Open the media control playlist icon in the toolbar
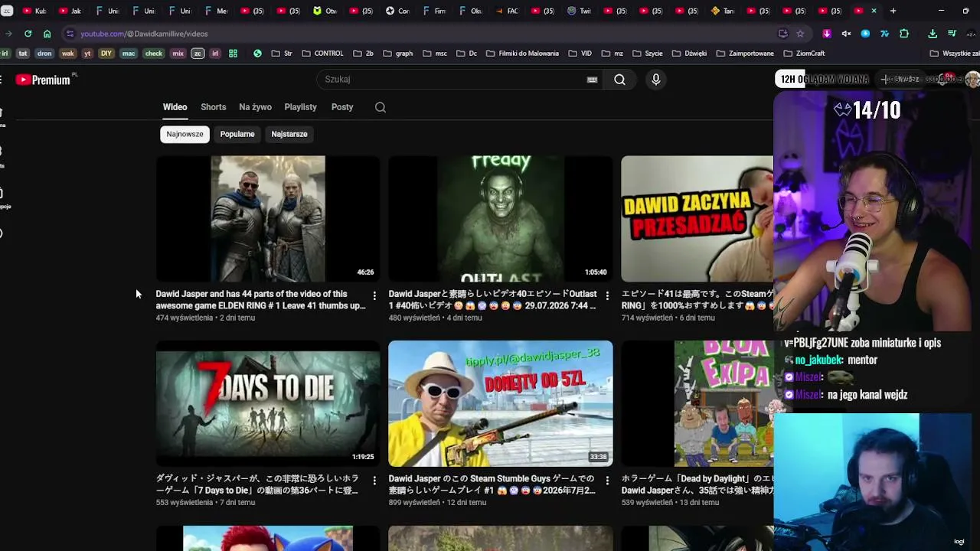Screen dimensions: 980x551 coord(952,34)
